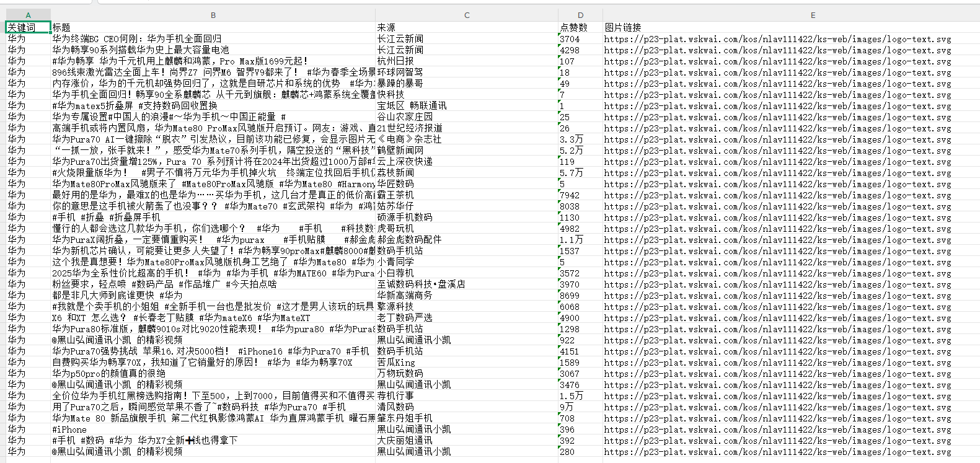Screen dimensions: 980x463
Task: Select source cell 华匠数码
Action: tap(467, 183)
